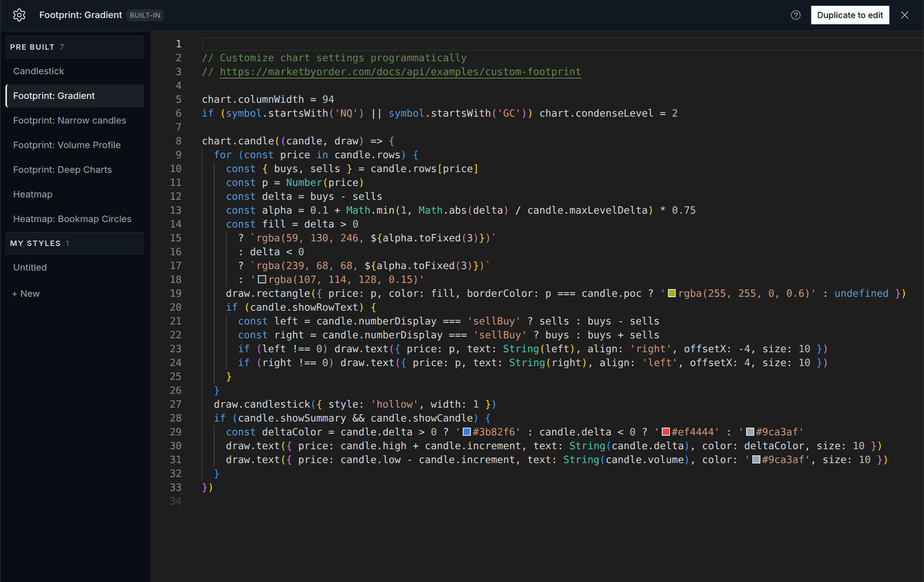Click the blue #3b82f6 color swatch
924x582 pixels.
[x=467, y=432]
